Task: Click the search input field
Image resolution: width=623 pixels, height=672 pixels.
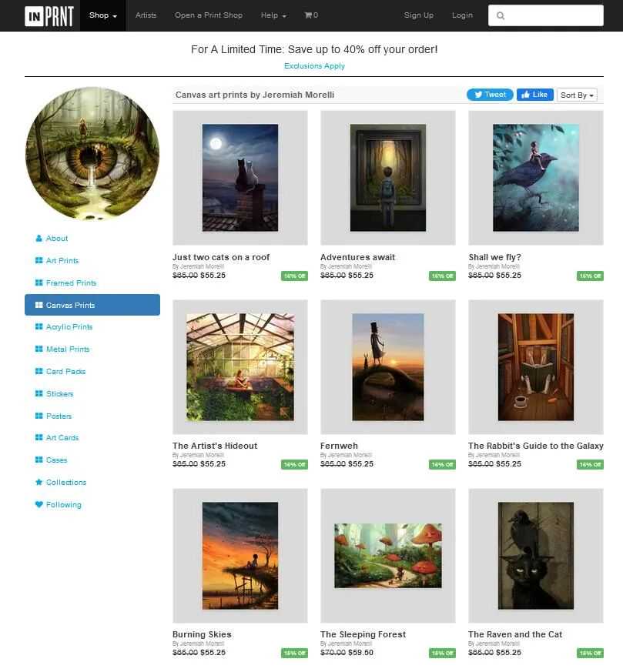Action: click(546, 16)
